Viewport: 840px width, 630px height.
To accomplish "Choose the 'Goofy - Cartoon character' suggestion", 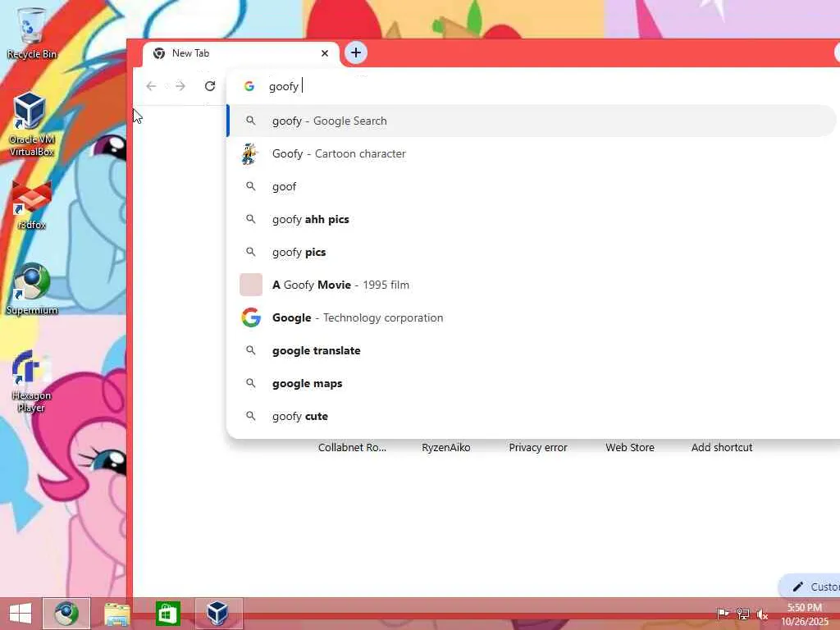I will 532,153.
